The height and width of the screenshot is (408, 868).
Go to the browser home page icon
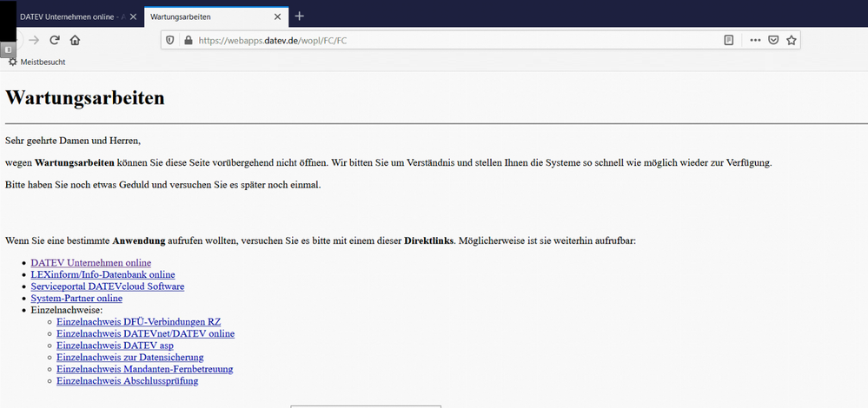click(75, 40)
